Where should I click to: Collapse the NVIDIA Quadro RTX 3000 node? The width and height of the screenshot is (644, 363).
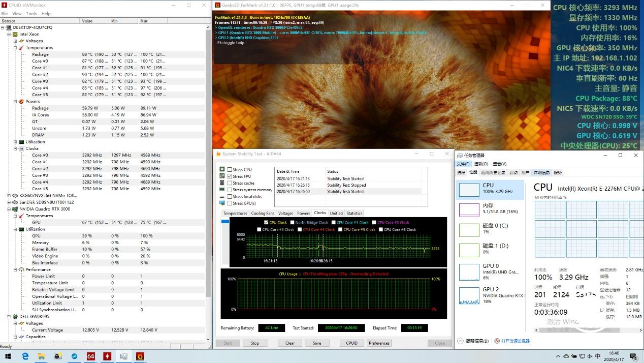tap(9, 209)
